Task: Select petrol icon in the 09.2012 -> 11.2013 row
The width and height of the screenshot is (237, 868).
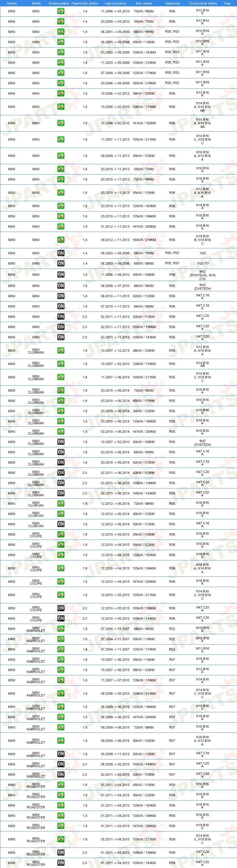Action: [61, 240]
